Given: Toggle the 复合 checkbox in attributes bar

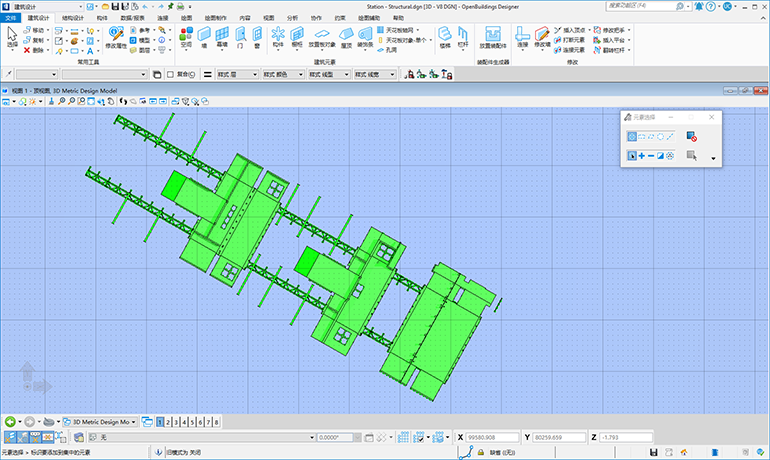Looking at the screenshot, I should (x=170, y=74).
